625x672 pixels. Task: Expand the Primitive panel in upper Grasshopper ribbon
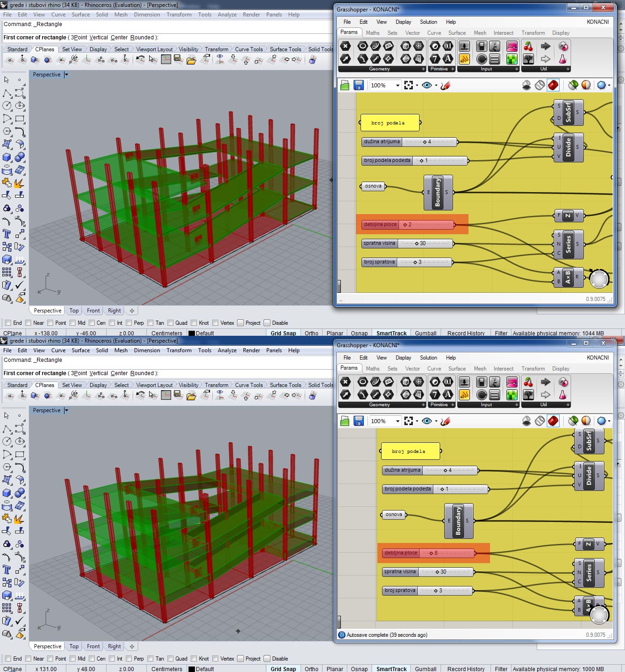pyautogui.click(x=453, y=69)
